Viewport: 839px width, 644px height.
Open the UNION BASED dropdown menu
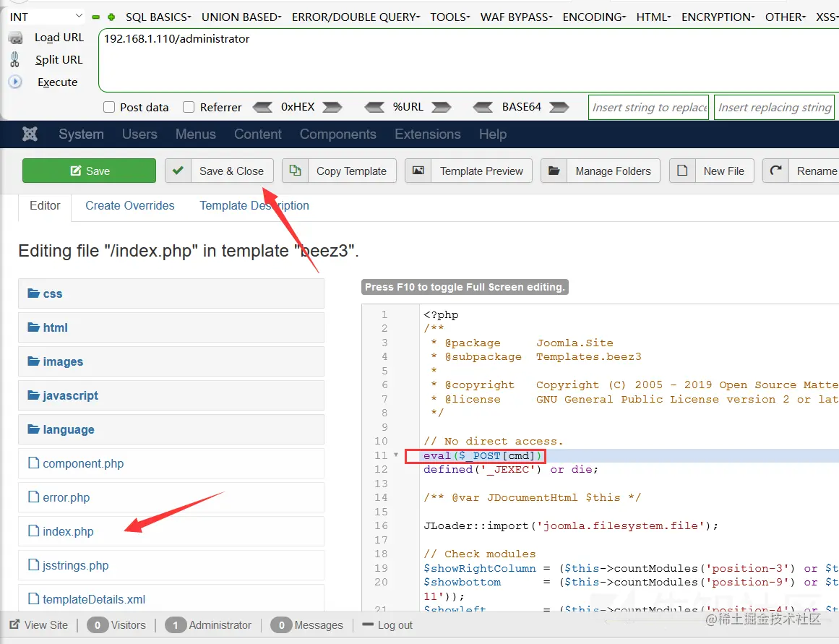tap(241, 17)
